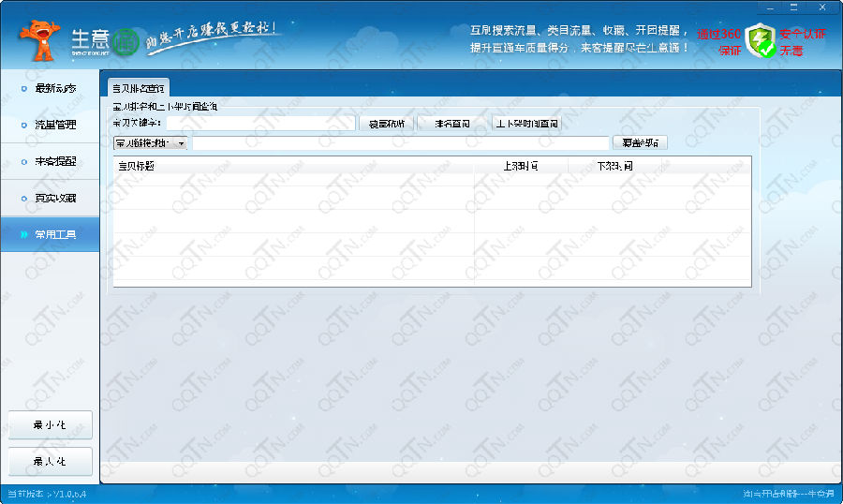
Task: Sort by the 上架时间 column header
Action: point(521,166)
